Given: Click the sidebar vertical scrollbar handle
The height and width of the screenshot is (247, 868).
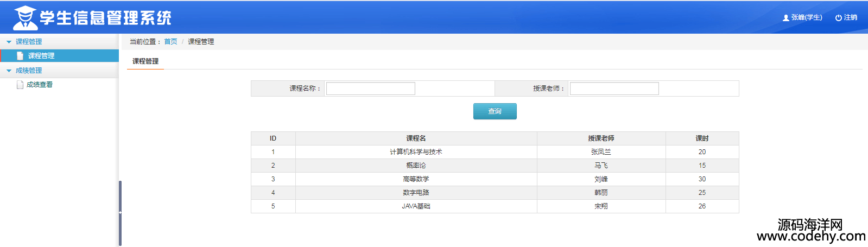Looking at the screenshot, I should coord(120,213).
